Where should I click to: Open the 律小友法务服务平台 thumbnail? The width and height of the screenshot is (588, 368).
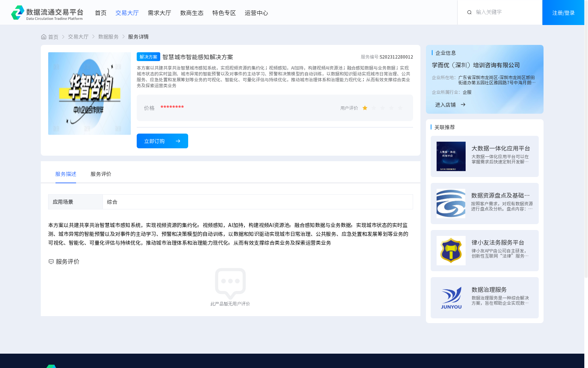click(451, 251)
